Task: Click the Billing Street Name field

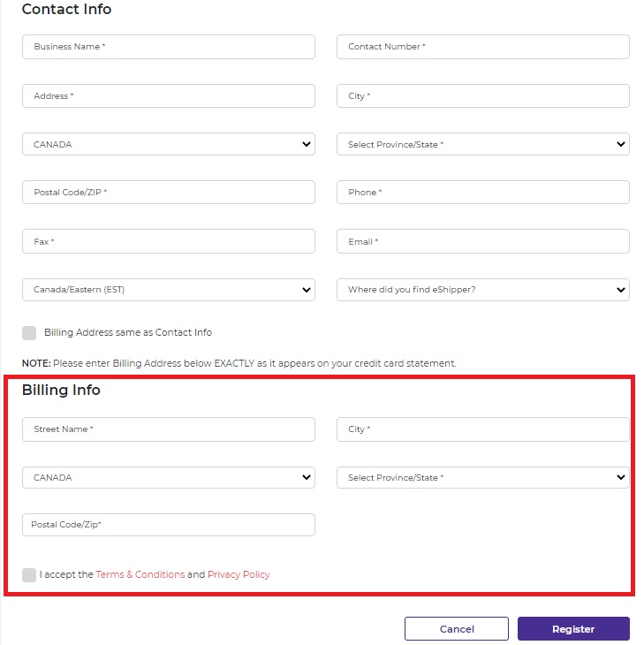Action: pyautogui.click(x=168, y=429)
